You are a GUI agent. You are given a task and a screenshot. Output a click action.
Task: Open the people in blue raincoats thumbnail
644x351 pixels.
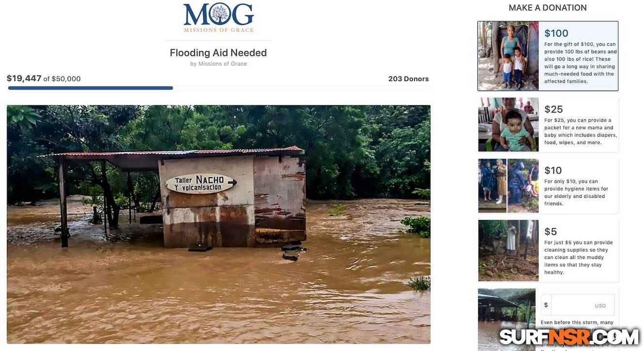[508, 186]
